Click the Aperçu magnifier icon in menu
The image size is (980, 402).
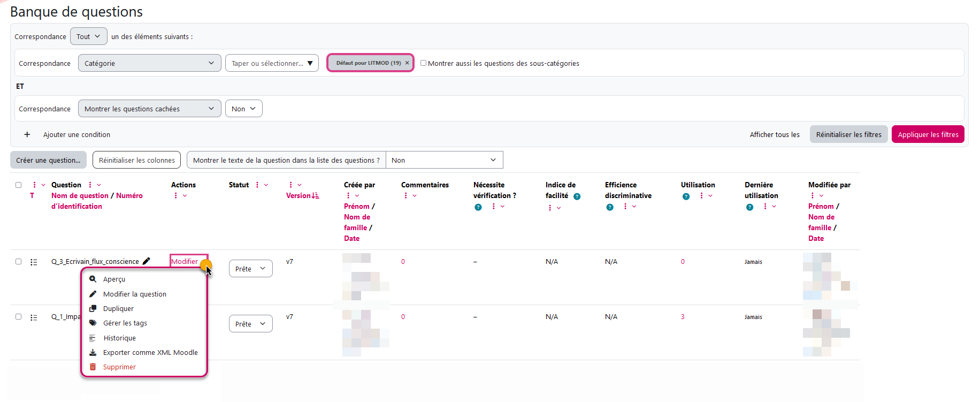click(x=93, y=279)
